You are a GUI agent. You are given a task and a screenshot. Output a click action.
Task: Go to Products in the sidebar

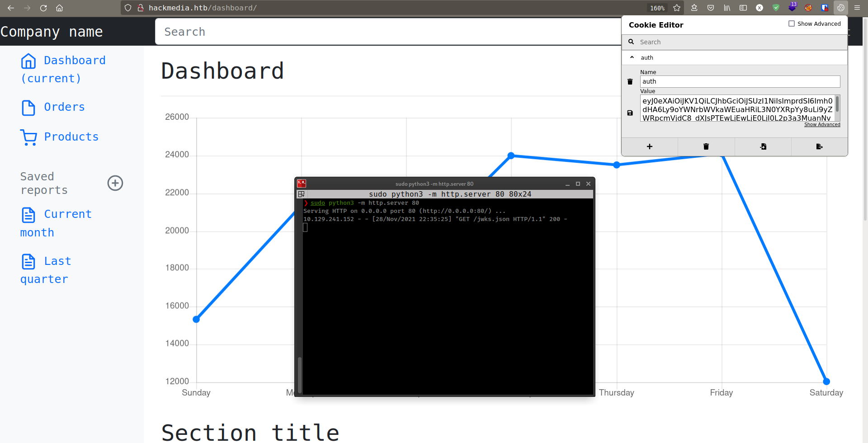tap(71, 137)
